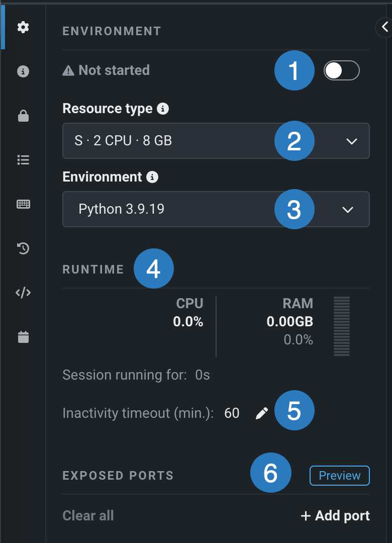The width and height of the screenshot is (392, 543).
Task: Click the Clear all link
Action: tap(88, 516)
